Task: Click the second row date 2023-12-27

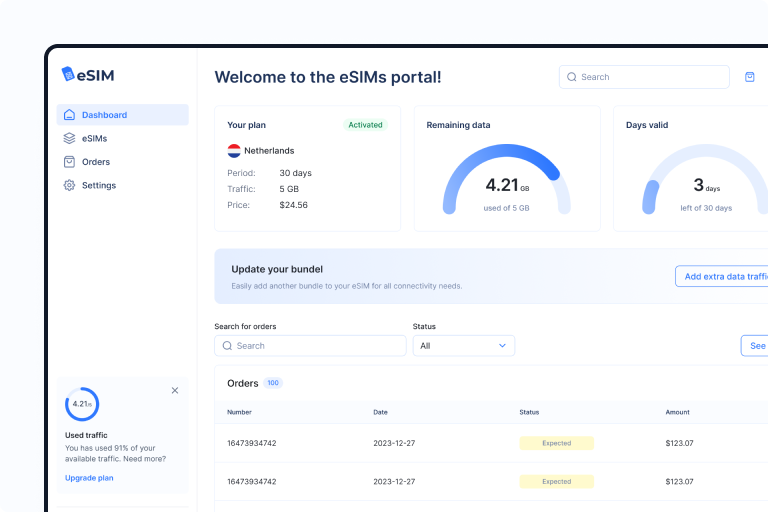Action: point(394,482)
